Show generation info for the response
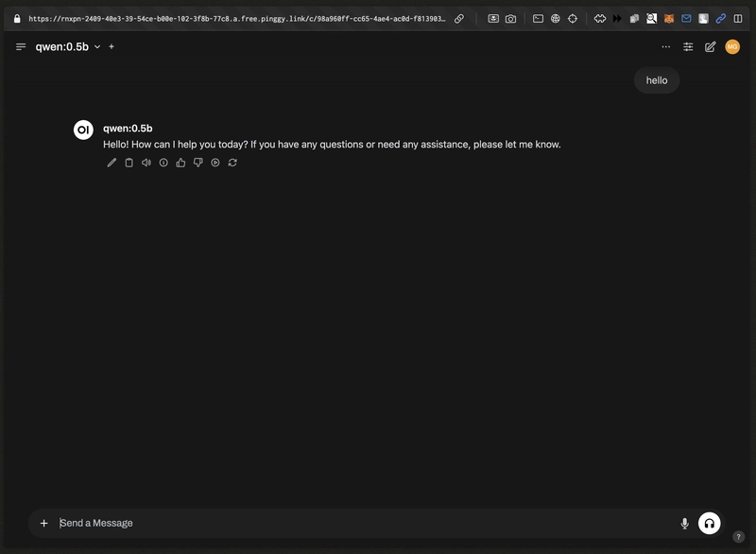Screen dimensions: 756x554 (x=163, y=163)
